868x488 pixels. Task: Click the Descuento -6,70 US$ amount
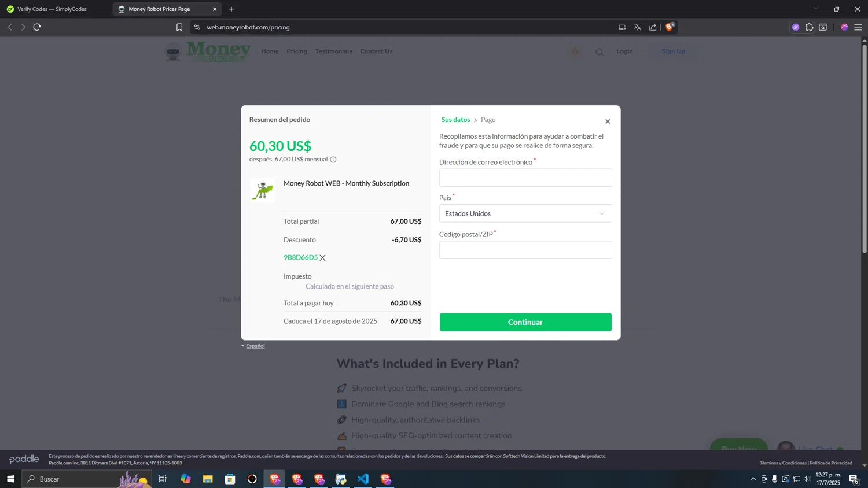[x=406, y=240]
